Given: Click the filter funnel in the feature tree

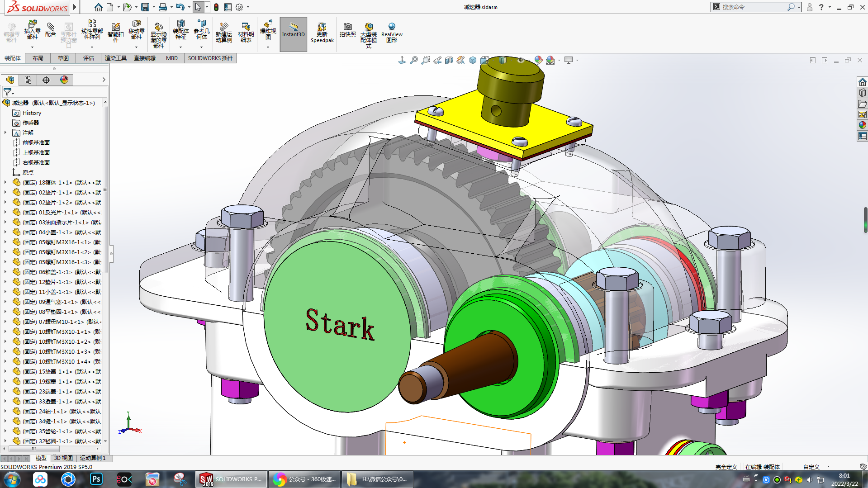Looking at the screenshot, I should [7, 92].
